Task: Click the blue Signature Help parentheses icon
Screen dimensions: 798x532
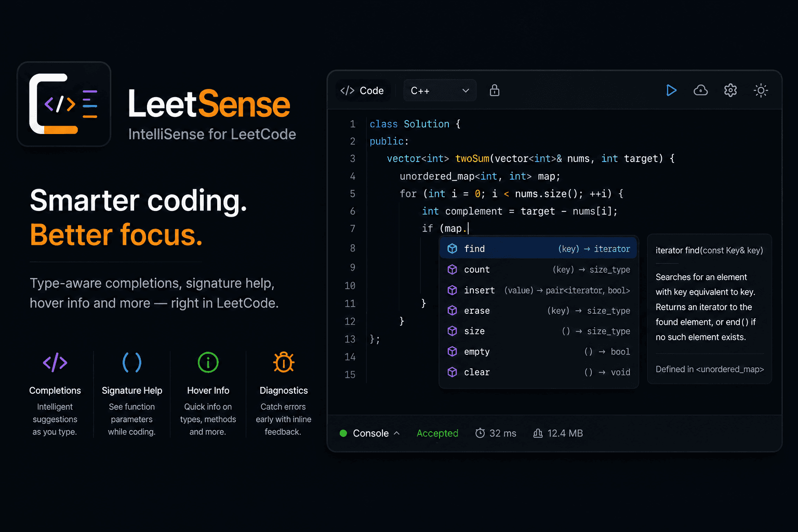Action: [132, 362]
